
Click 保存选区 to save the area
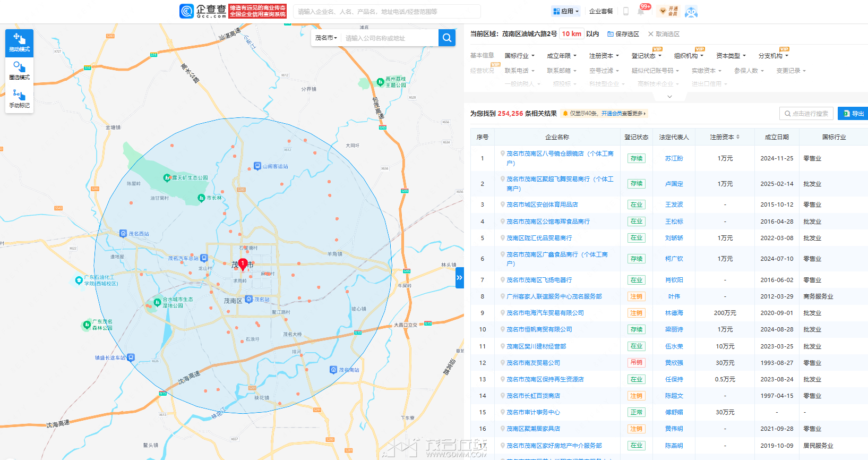[623, 34]
